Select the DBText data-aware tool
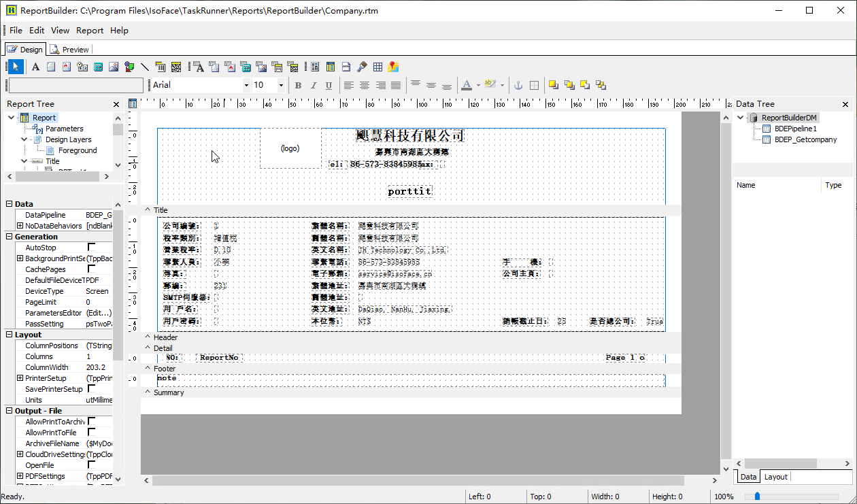 (199, 67)
